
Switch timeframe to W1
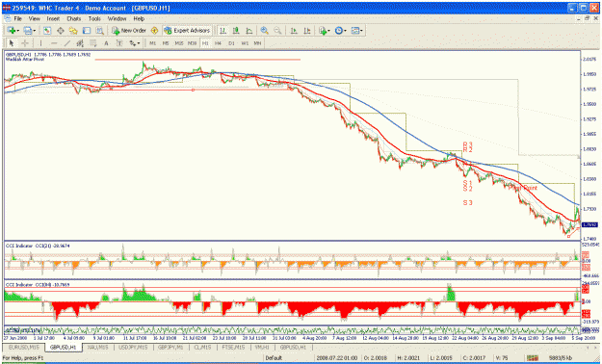pos(245,43)
